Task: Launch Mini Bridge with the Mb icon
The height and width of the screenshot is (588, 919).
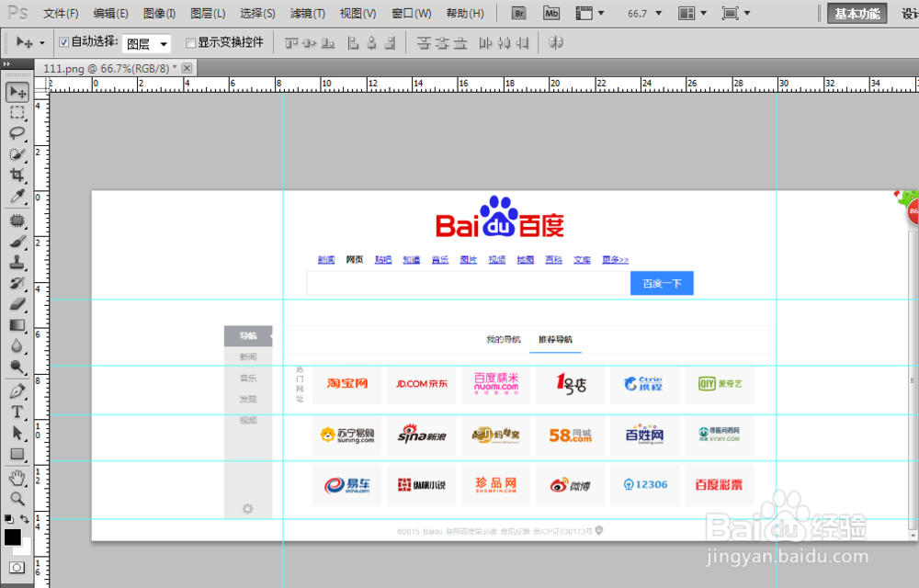Action: tap(551, 13)
